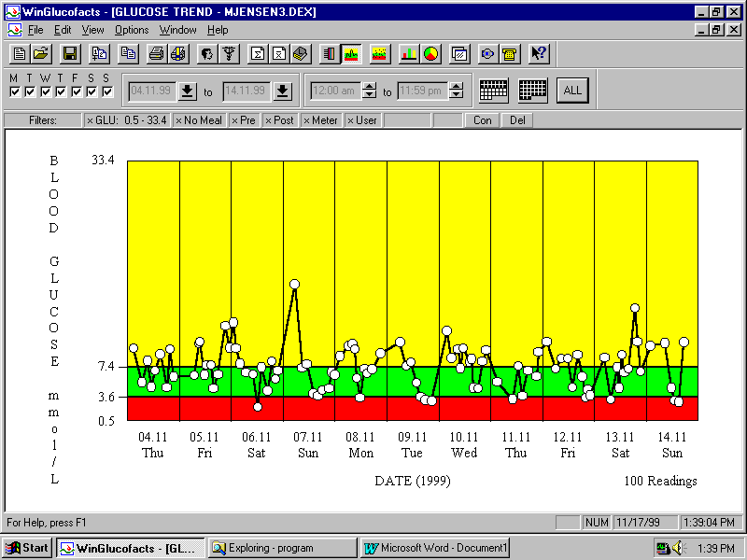Uncheck the Monday checkbox
The image size is (747, 560).
tap(14, 91)
